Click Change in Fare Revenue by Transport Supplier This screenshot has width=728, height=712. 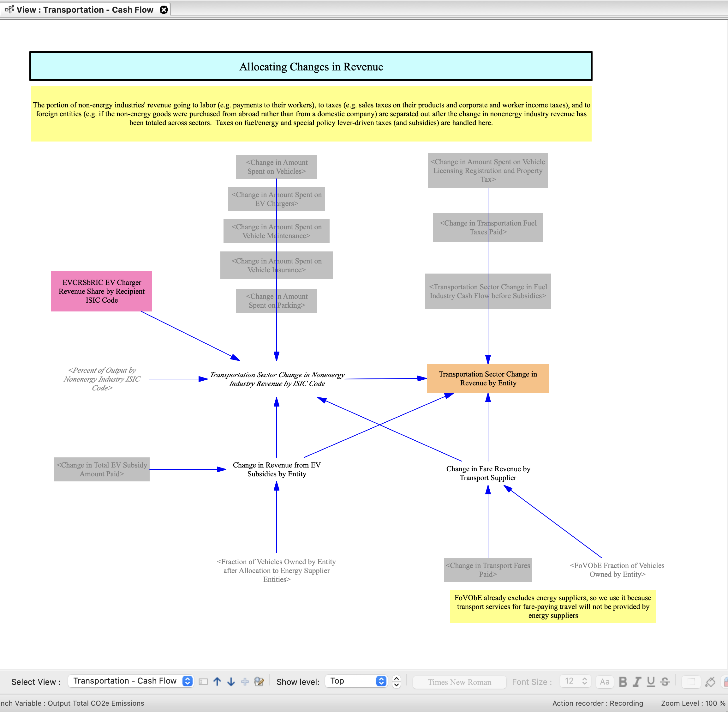tap(488, 473)
